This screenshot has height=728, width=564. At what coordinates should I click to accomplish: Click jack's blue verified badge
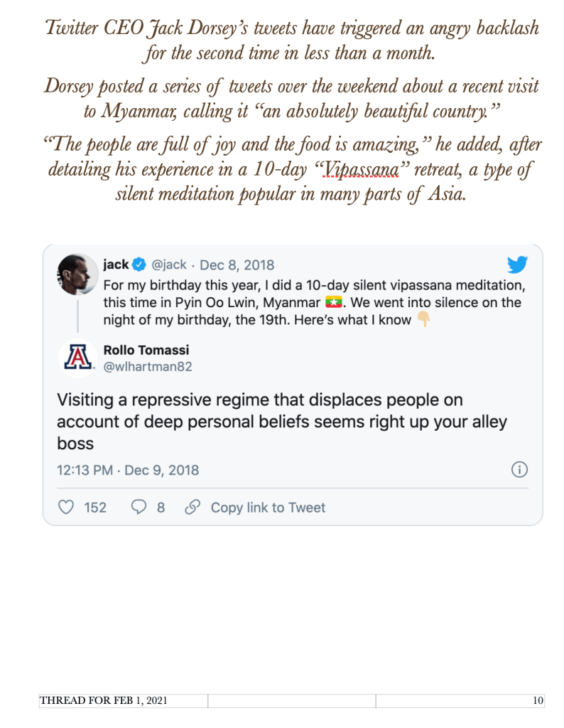pyautogui.click(x=140, y=265)
